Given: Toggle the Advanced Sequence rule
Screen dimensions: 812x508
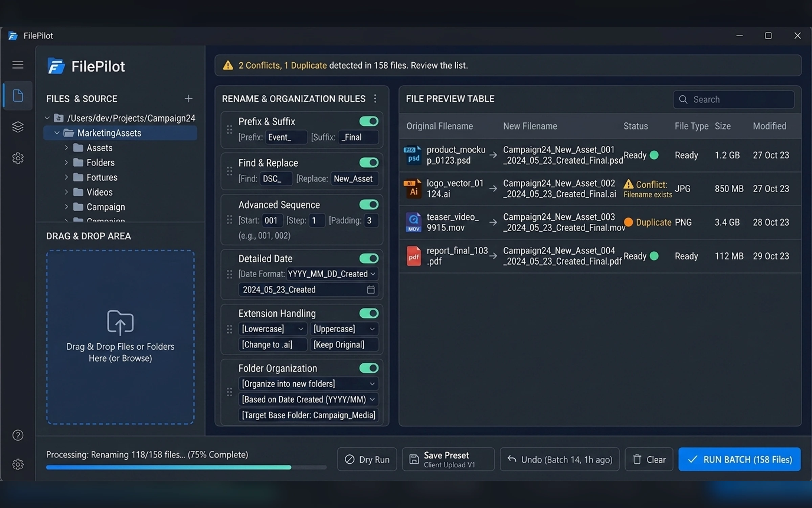Looking at the screenshot, I should pyautogui.click(x=369, y=205).
